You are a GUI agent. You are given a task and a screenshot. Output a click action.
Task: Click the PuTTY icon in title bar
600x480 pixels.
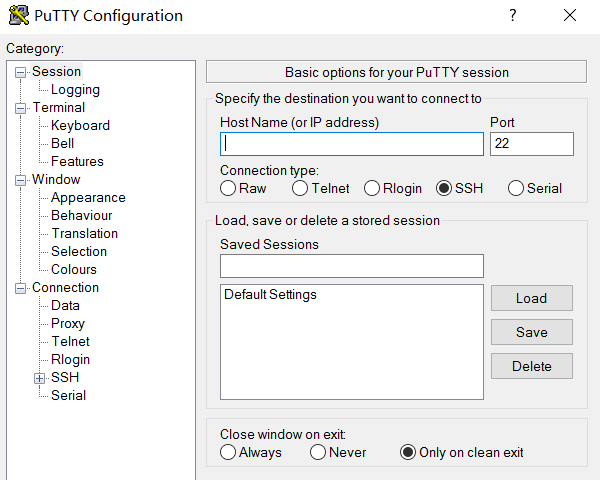pos(19,16)
